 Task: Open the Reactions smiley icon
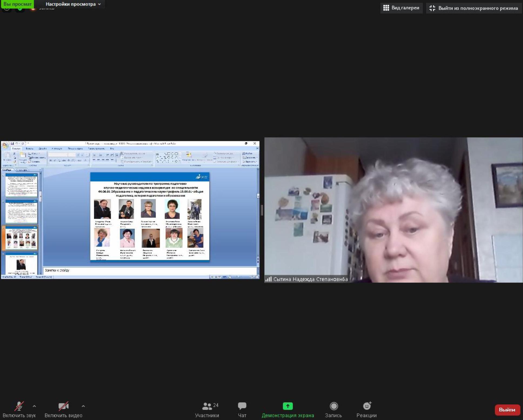[x=367, y=406]
